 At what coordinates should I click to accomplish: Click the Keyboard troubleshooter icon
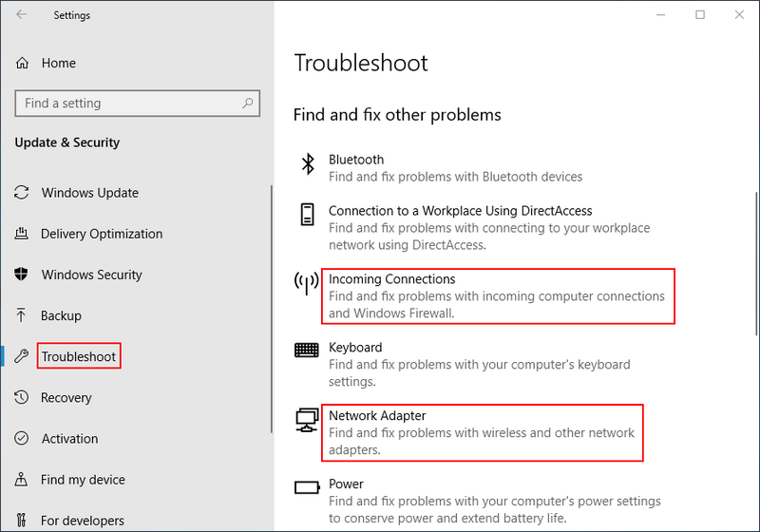[x=307, y=350]
